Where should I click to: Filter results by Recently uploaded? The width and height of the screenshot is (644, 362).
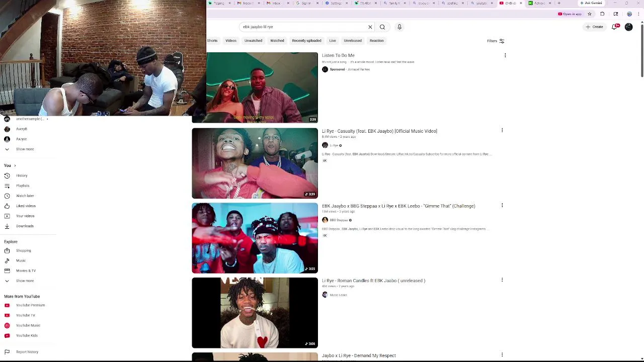306,41
